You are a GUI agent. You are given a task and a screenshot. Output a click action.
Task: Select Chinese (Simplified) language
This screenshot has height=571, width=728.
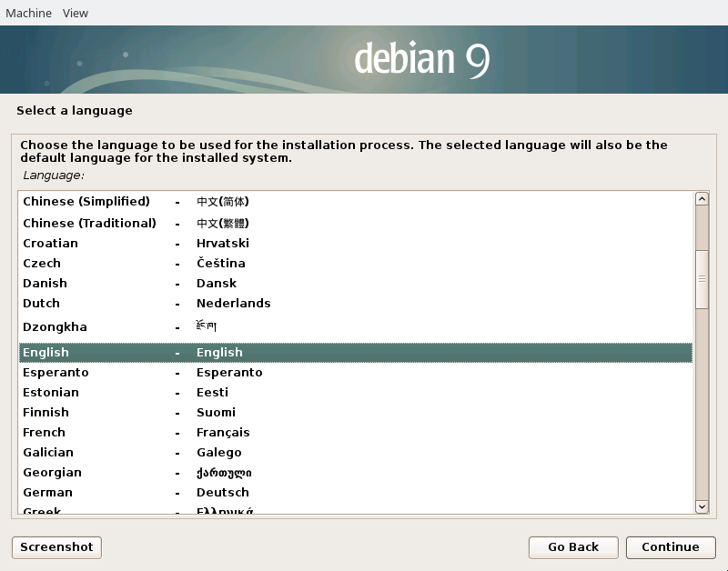tap(356, 202)
